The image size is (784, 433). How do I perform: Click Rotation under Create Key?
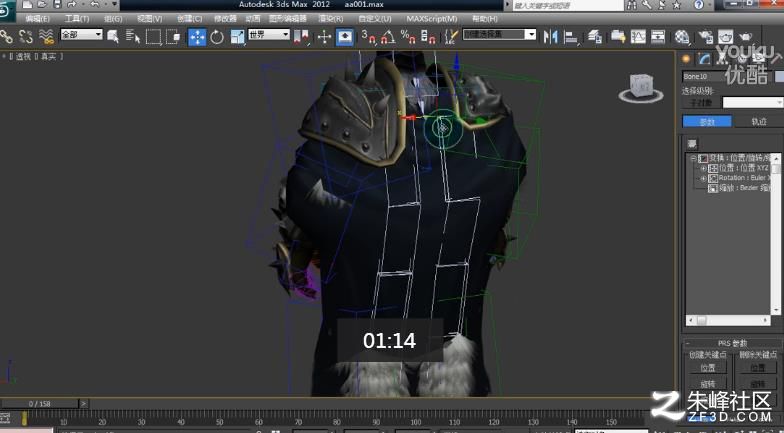pyautogui.click(x=708, y=384)
